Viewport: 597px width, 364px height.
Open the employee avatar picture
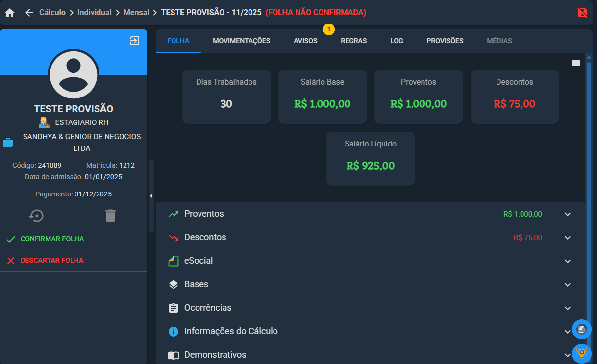tap(74, 74)
